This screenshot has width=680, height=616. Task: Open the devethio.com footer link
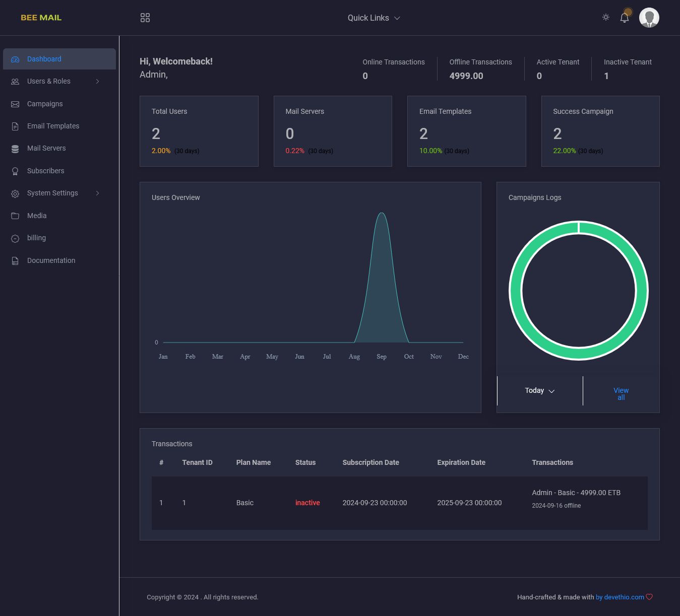(624, 597)
